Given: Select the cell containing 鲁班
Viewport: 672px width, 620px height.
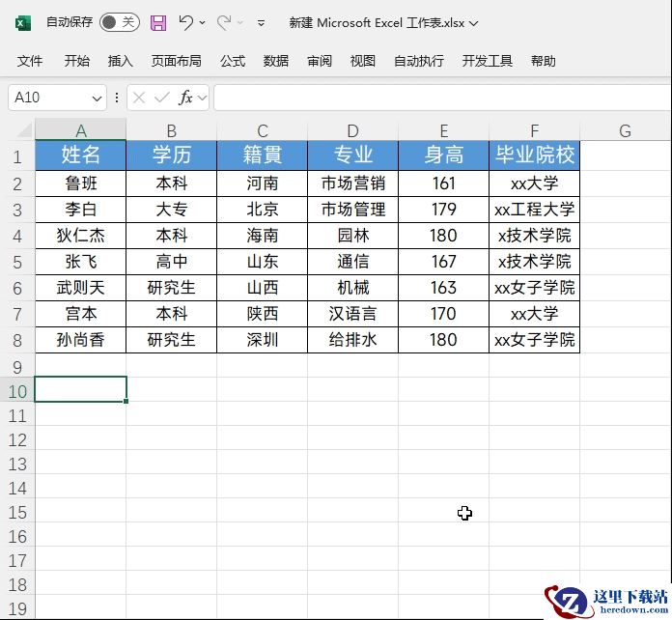Looking at the screenshot, I should (x=80, y=183).
